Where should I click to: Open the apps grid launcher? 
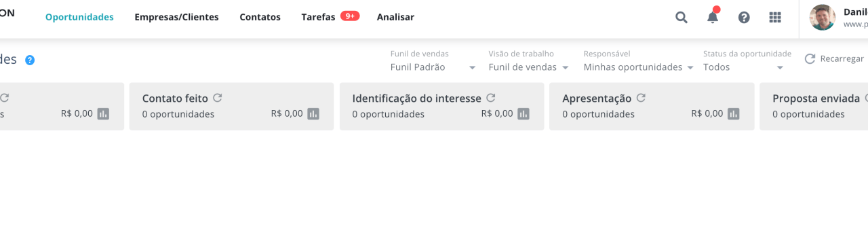775,18
